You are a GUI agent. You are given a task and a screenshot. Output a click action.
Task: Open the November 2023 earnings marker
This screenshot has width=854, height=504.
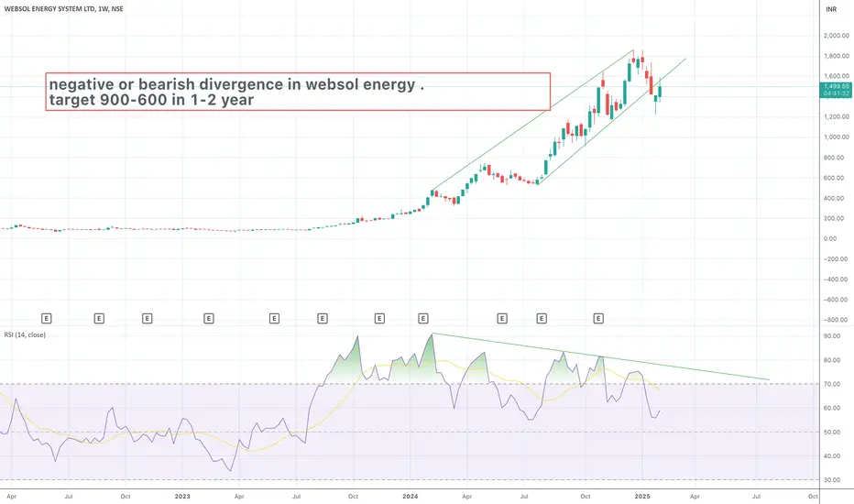379,318
